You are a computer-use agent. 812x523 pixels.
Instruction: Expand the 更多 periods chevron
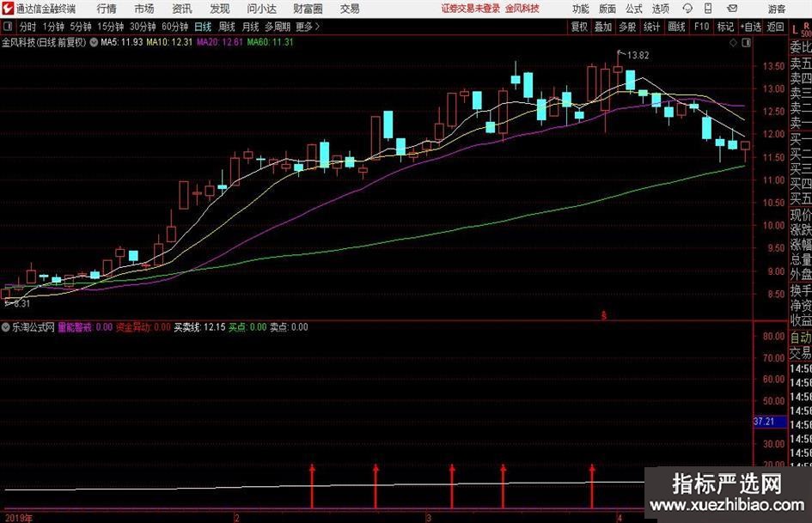[x=317, y=27]
